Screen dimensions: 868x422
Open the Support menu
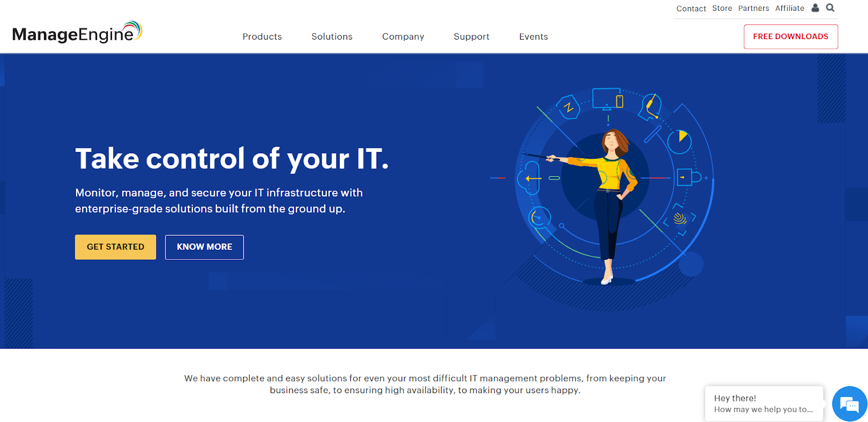point(471,36)
